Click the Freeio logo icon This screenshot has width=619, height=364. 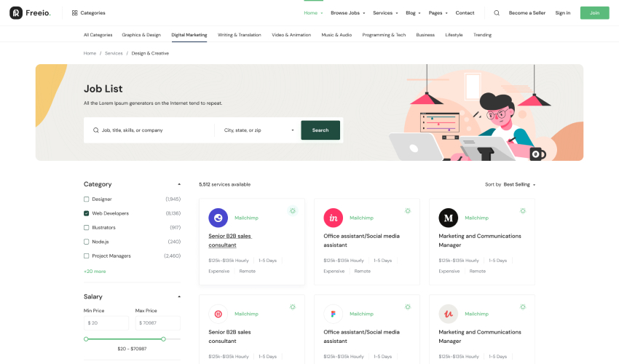tap(15, 12)
